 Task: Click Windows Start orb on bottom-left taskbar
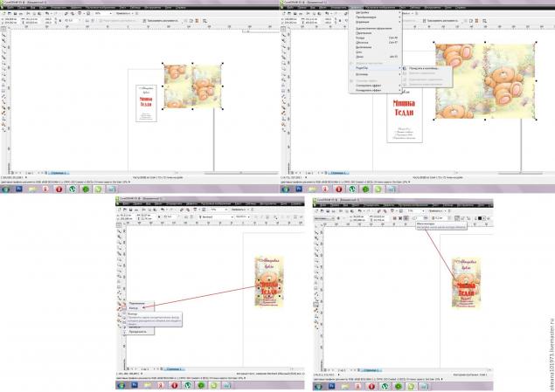(121, 385)
